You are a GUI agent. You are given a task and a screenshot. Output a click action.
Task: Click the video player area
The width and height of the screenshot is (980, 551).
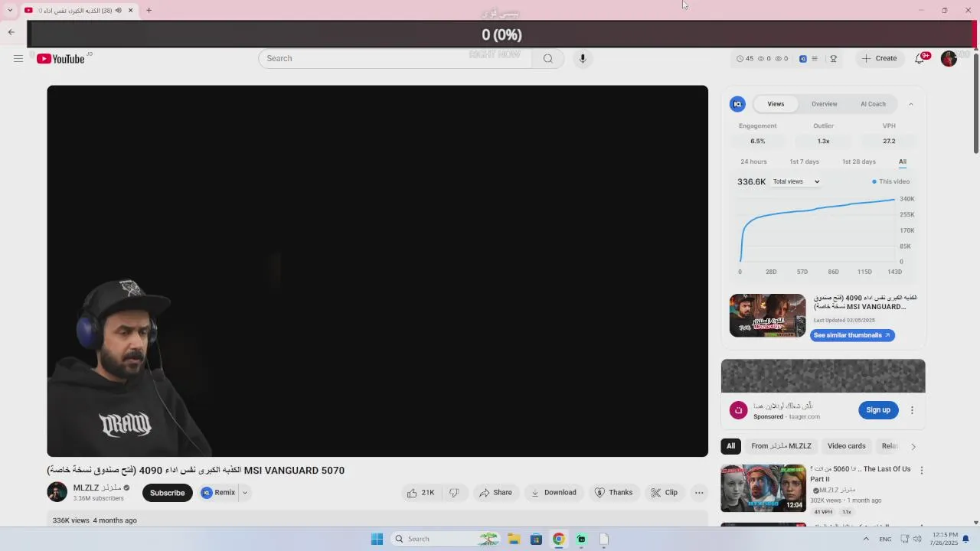377,271
